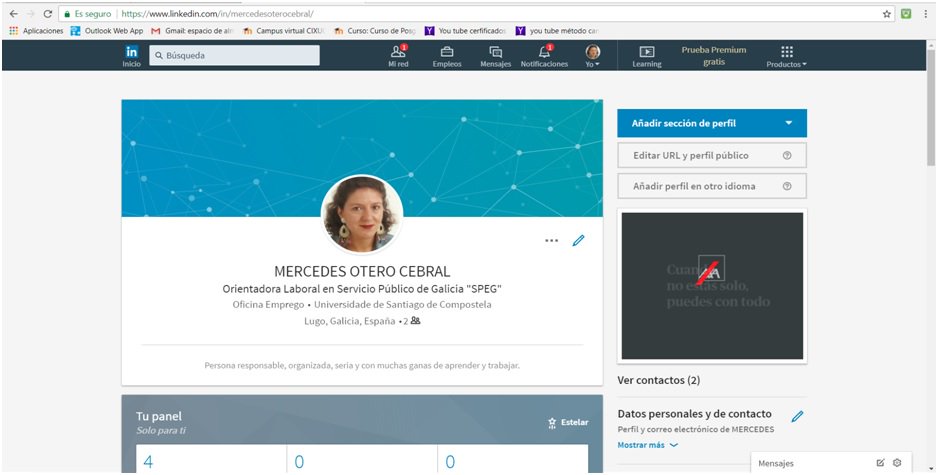Image resolution: width=938 pixels, height=475 pixels.
Task: Click the profile photo of Mercedes
Action: pos(362,214)
